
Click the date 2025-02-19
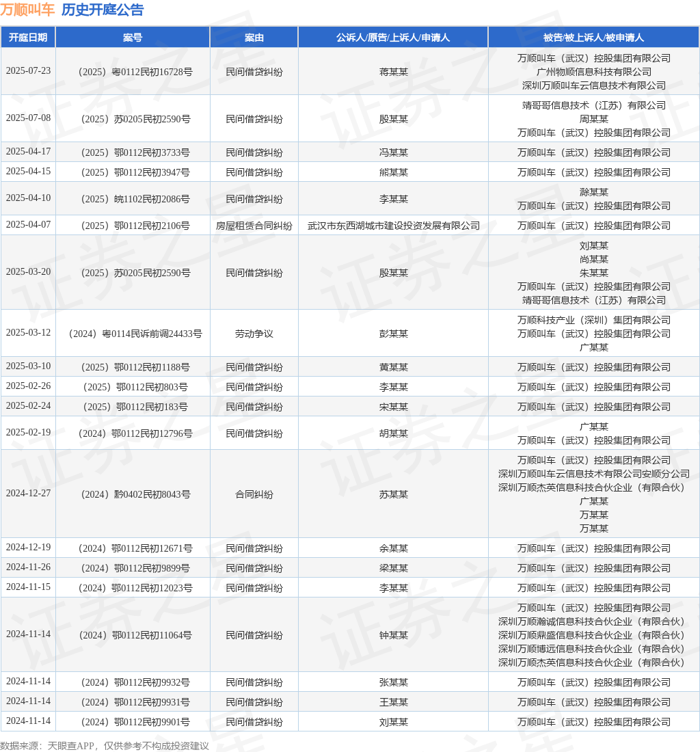[28, 433]
